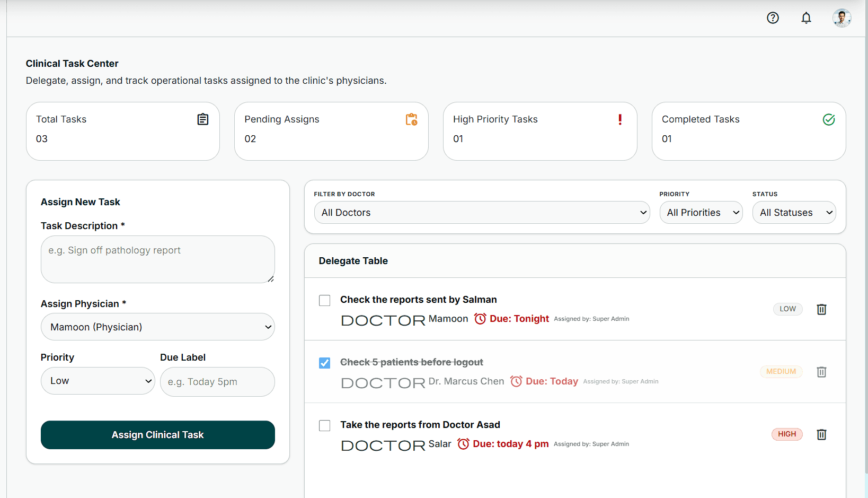Expand the All Doctors filter dropdown

click(x=482, y=212)
